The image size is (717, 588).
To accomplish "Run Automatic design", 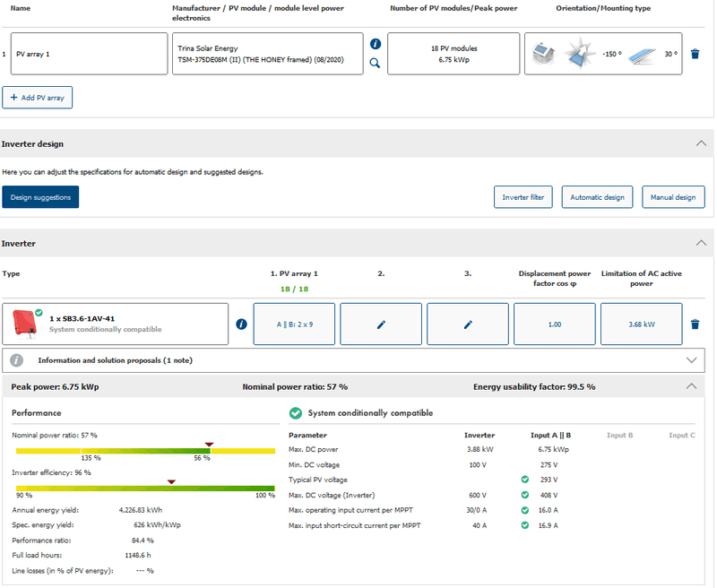I will [x=597, y=197].
